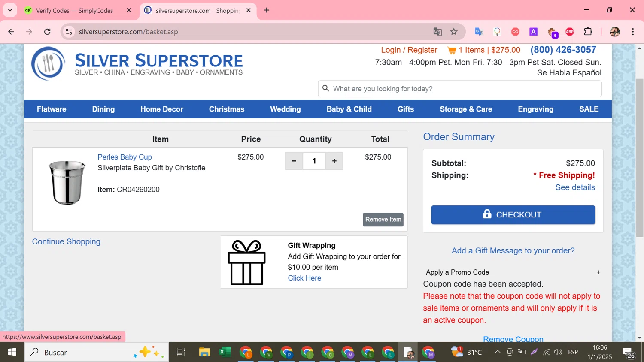
Task: Open the Extensions puzzle menu
Action: click(x=588, y=32)
